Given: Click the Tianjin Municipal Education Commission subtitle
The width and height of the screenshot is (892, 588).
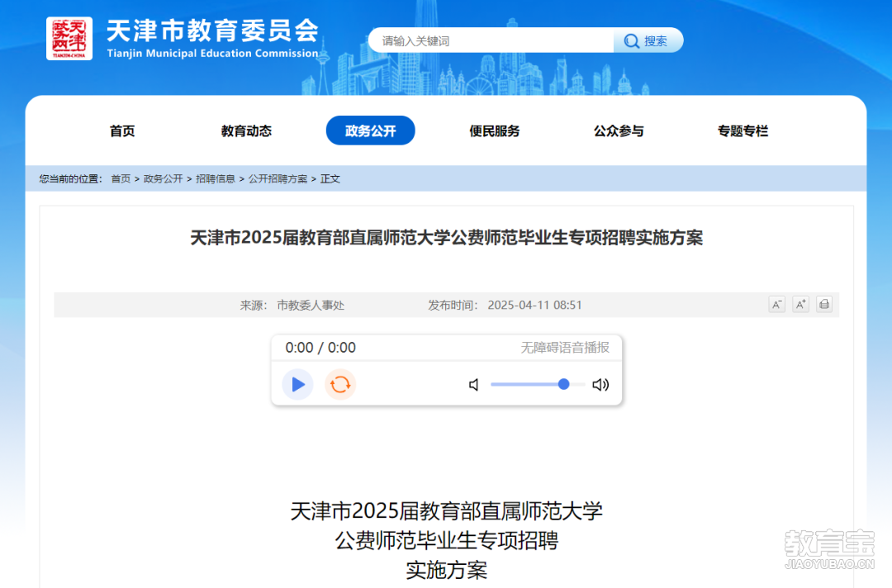Looking at the screenshot, I should pyautogui.click(x=213, y=54).
